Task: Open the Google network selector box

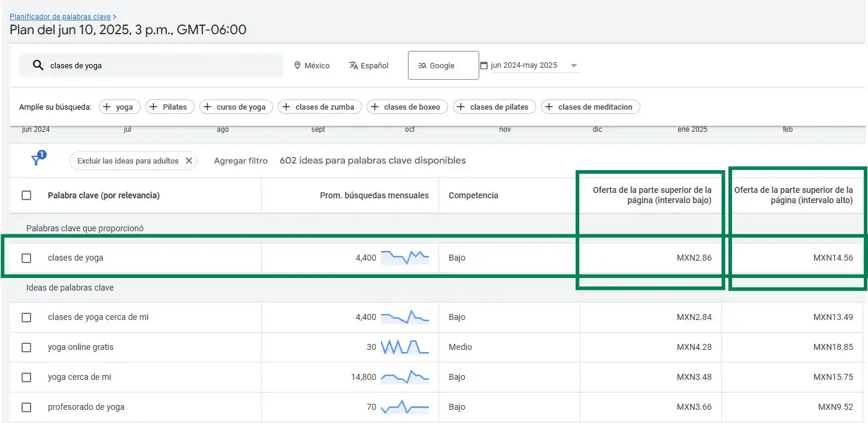Action: 443,65
